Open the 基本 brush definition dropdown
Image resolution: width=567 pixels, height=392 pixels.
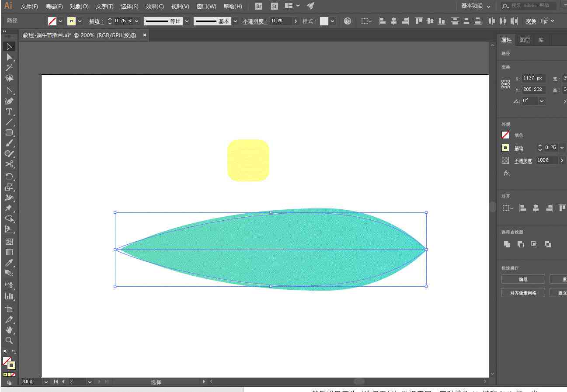click(x=236, y=21)
